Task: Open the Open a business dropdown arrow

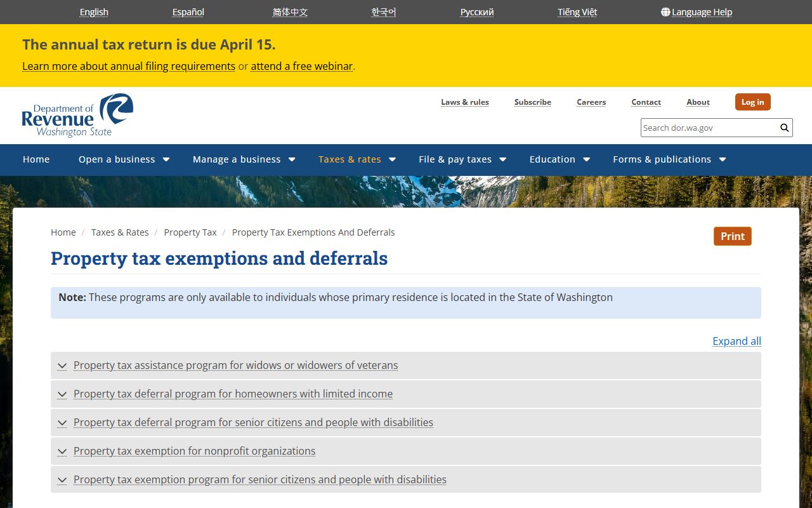Action: pyautogui.click(x=166, y=159)
